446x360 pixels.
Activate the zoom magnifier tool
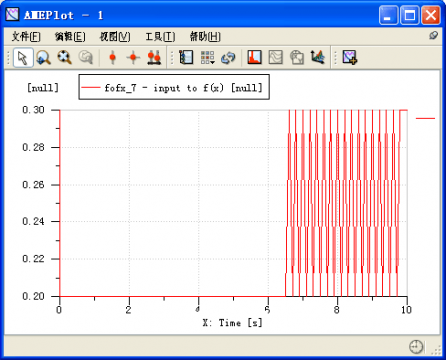[43, 58]
